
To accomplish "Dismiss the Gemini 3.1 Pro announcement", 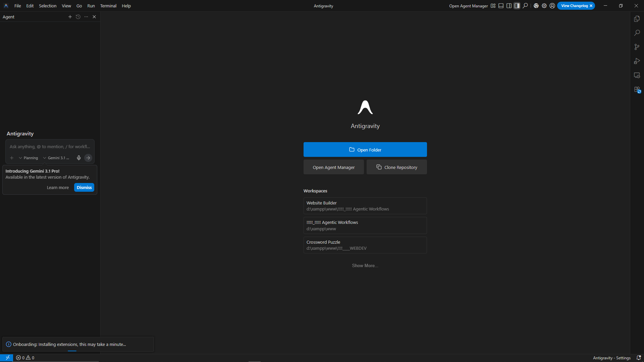I will click(x=84, y=187).
